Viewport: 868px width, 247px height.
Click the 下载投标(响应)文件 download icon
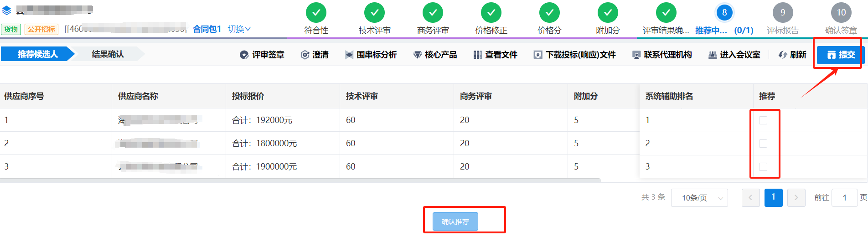538,55
